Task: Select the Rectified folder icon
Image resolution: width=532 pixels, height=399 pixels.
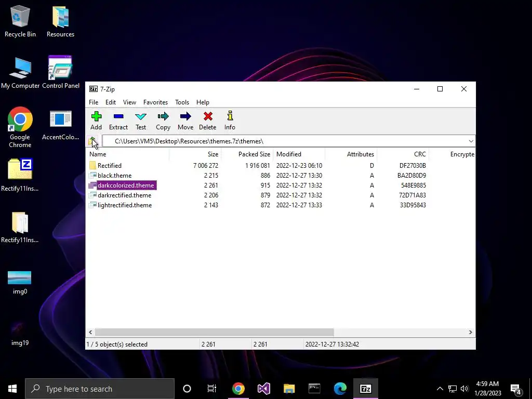Action: [92, 166]
